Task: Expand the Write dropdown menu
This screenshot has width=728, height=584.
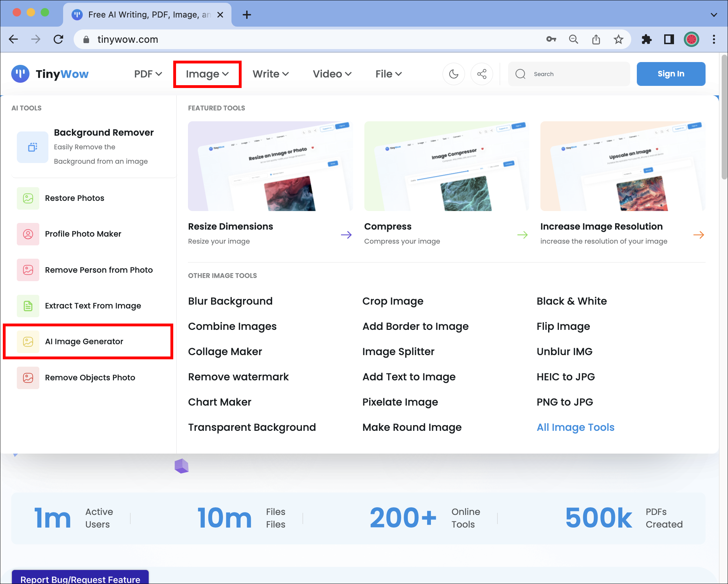Action: (271, 74)
